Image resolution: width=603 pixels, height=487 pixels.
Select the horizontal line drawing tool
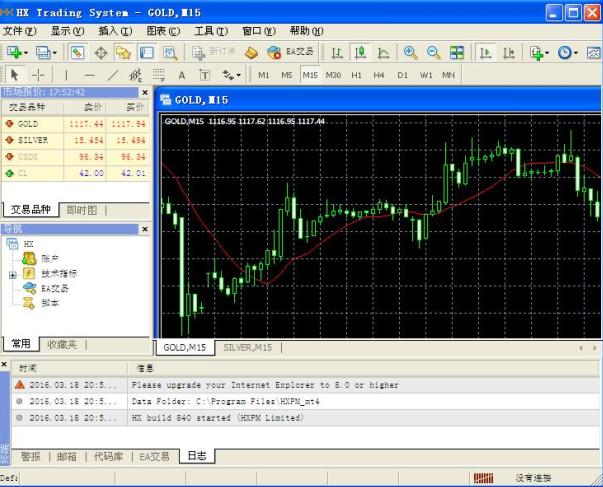point(89,75)
